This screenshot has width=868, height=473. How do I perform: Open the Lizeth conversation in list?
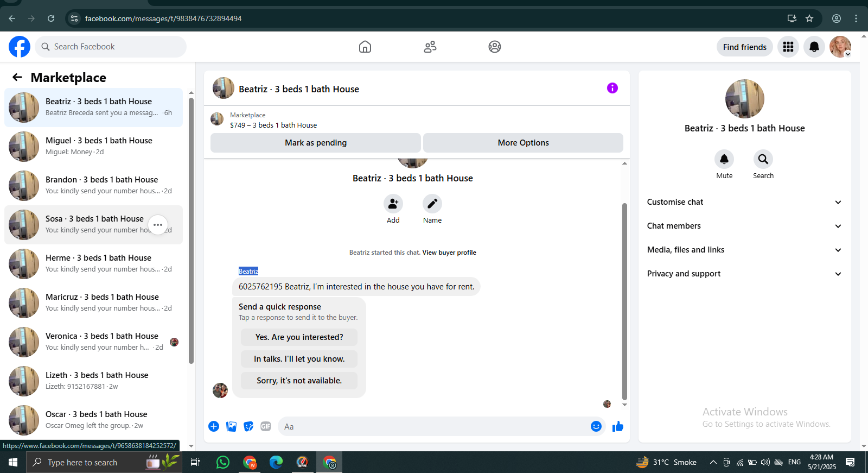pyautogui.click(x=93, y=381)
